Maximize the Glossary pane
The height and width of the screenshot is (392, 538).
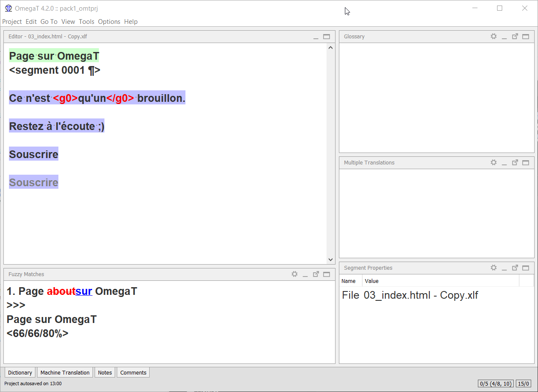pos(526,37)
